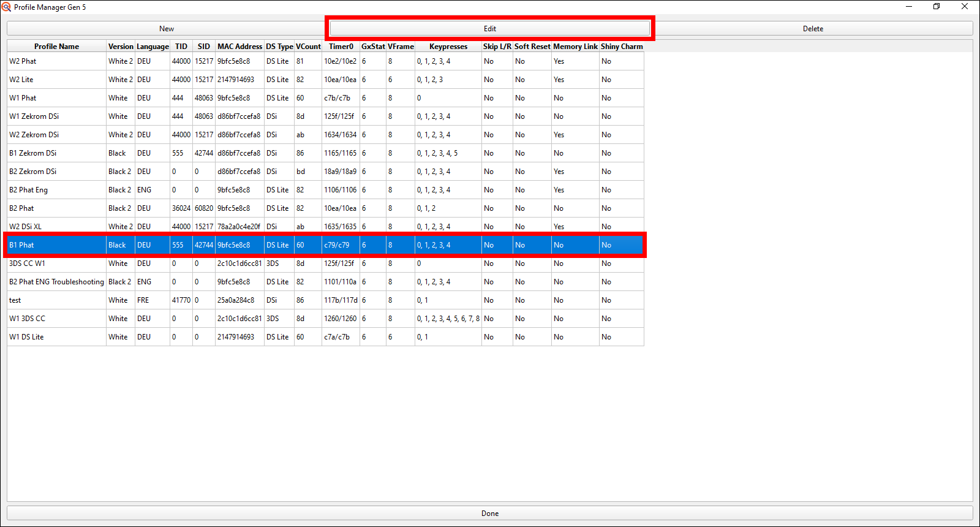Select the W1 DS Lite profile
The height and width of the screenshot is (527, 980).
[26, 337]
